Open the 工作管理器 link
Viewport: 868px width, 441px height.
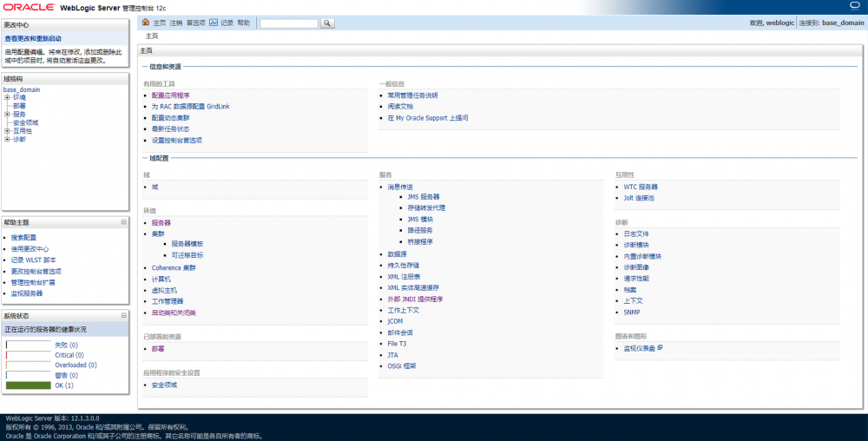pos(168,301)
